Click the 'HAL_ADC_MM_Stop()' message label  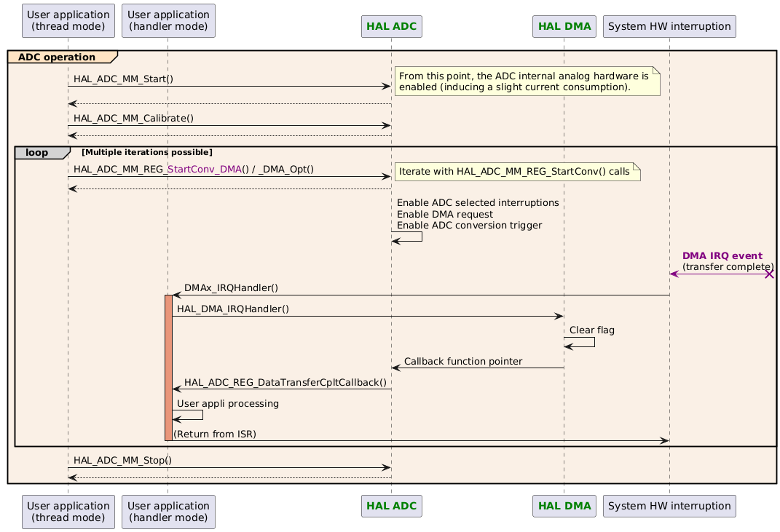[122, 461]
